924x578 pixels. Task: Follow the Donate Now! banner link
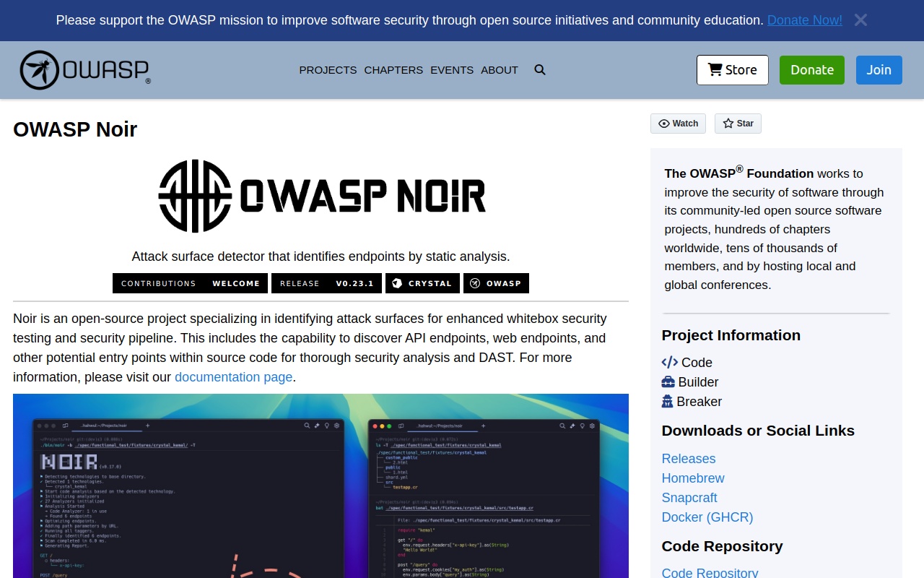click(x=804, y=20)
